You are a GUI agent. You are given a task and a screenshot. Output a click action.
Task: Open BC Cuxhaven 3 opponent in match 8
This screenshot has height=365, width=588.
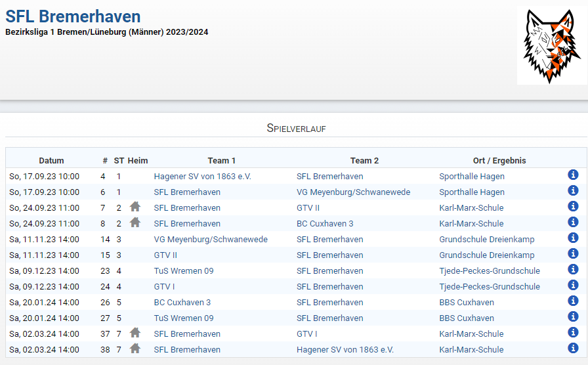325,224
